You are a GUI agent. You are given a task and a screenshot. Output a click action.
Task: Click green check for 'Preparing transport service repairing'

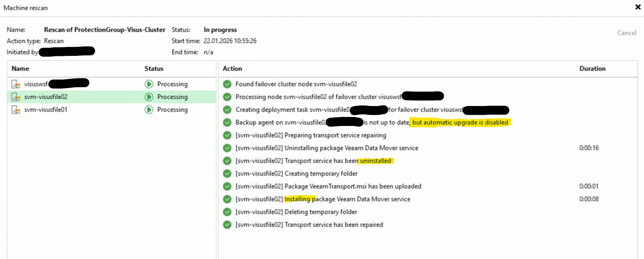227,135
